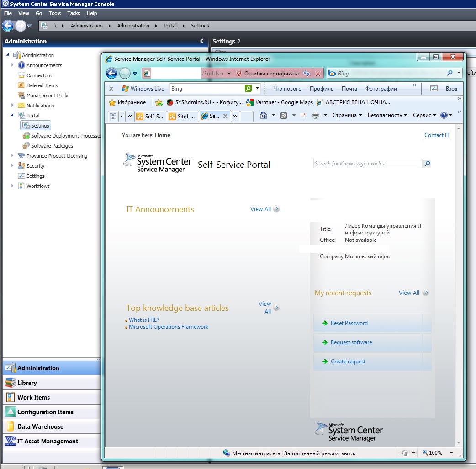Viewport: 476px width, 469px height.
Task: Select the Workflows icon in tree
Action: tap(21, 186)
